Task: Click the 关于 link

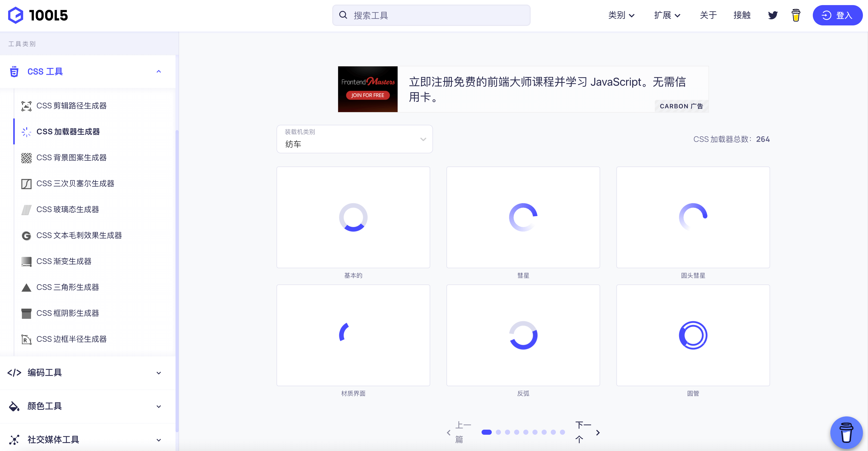Action: point(708,15)
